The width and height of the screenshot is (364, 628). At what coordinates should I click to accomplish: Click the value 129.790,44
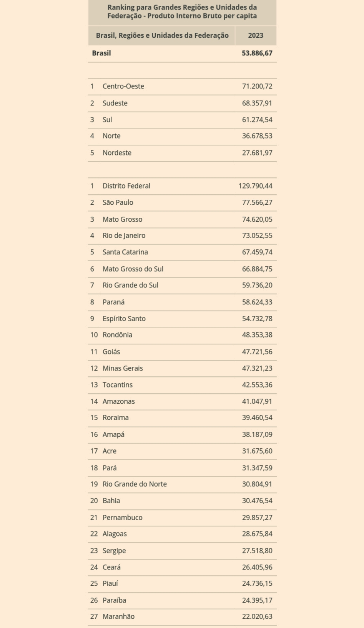(255, 186)
